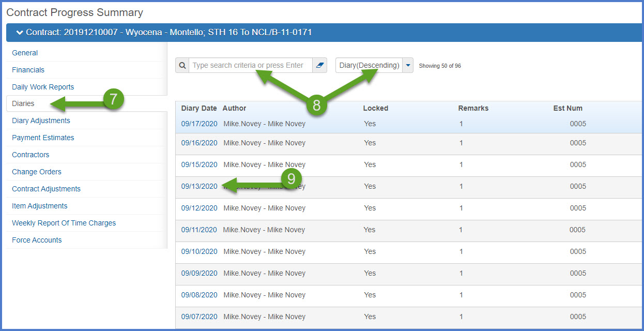Open diary dated 09/13/2020
Viewport: 644px width, 331px height.
199,186
